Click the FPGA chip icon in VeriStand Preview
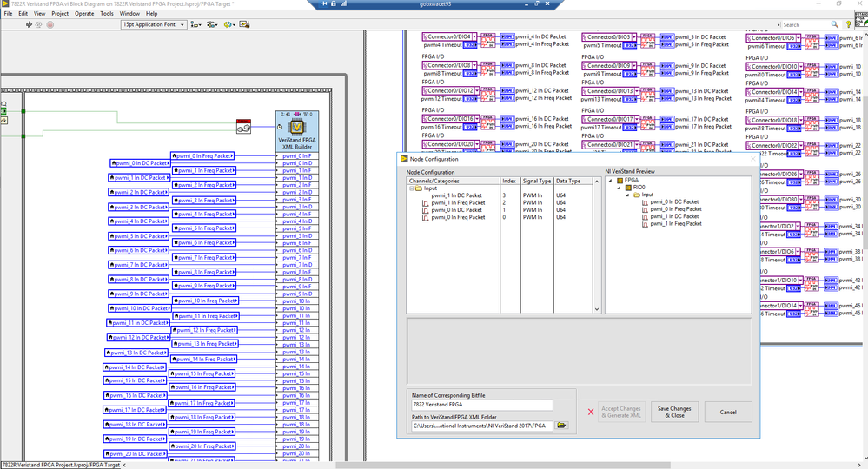 (x=620, y=181)
